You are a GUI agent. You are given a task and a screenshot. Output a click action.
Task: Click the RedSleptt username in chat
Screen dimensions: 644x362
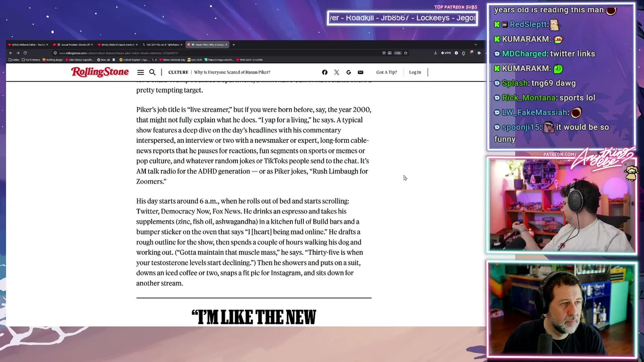point(528,25)
